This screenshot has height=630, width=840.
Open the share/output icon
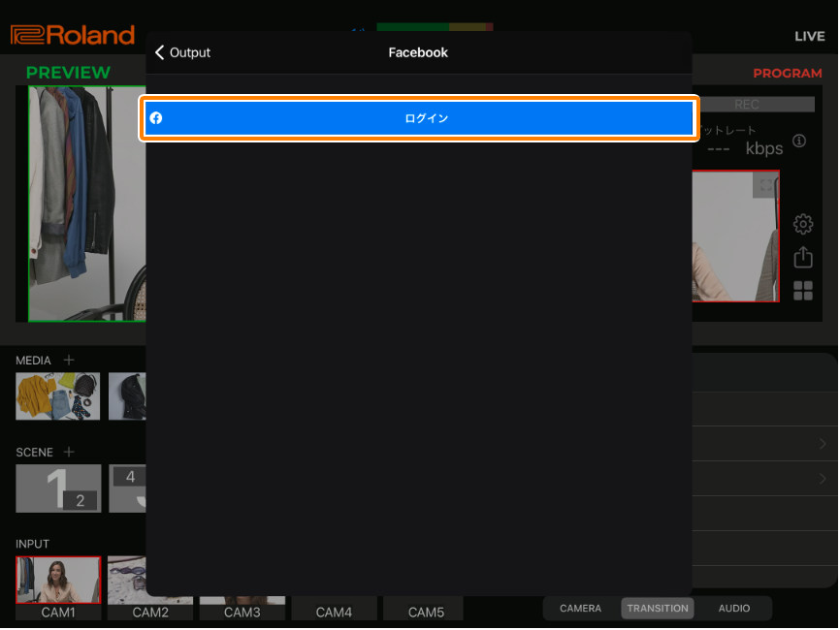[x=802, y=258]
